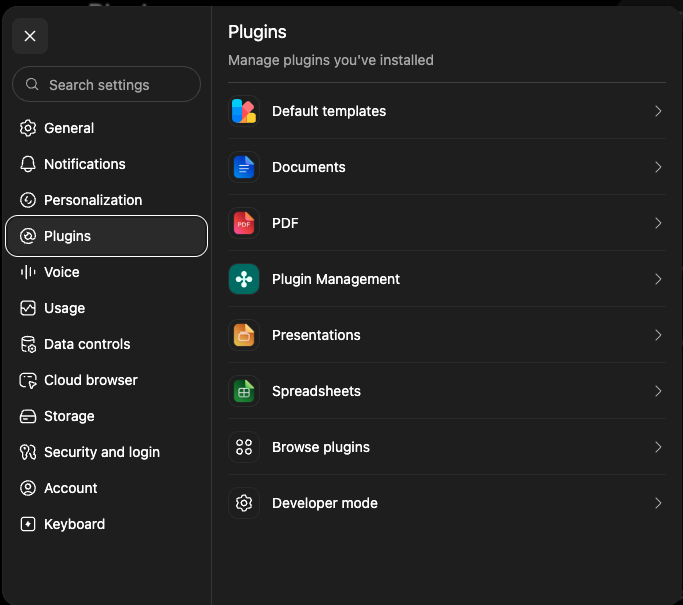Open the Plugin Management label

(x=336, y=279)
